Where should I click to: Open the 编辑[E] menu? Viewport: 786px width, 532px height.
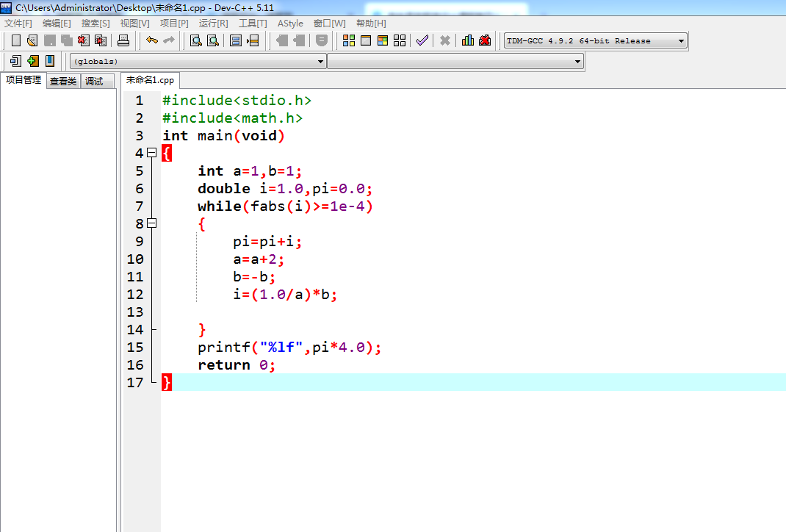57,24
